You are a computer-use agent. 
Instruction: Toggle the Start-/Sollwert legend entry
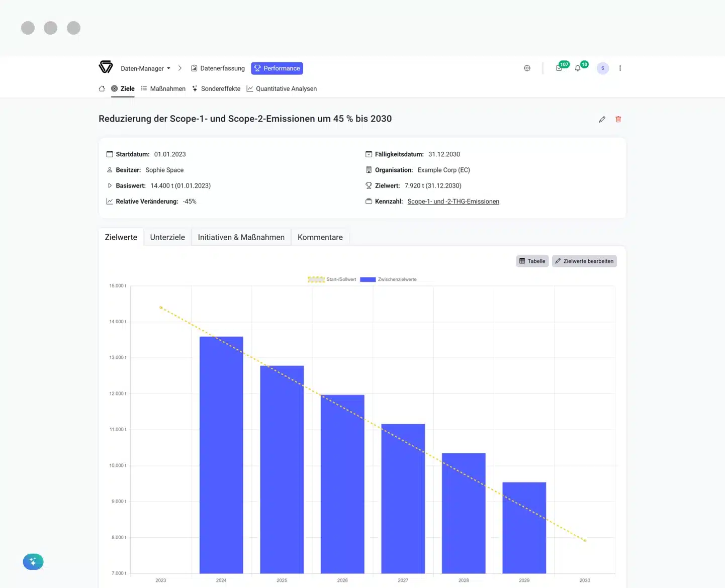point(332,279)
